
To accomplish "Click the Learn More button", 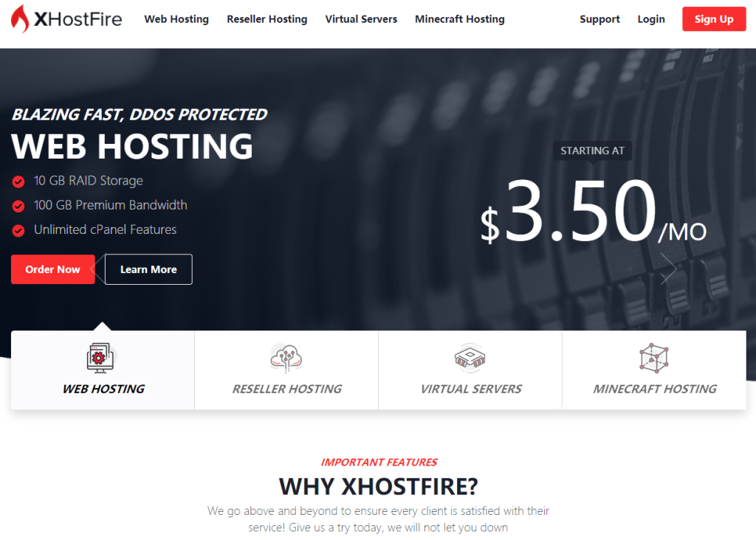I will pyautogui.click(x=148, y=269).
